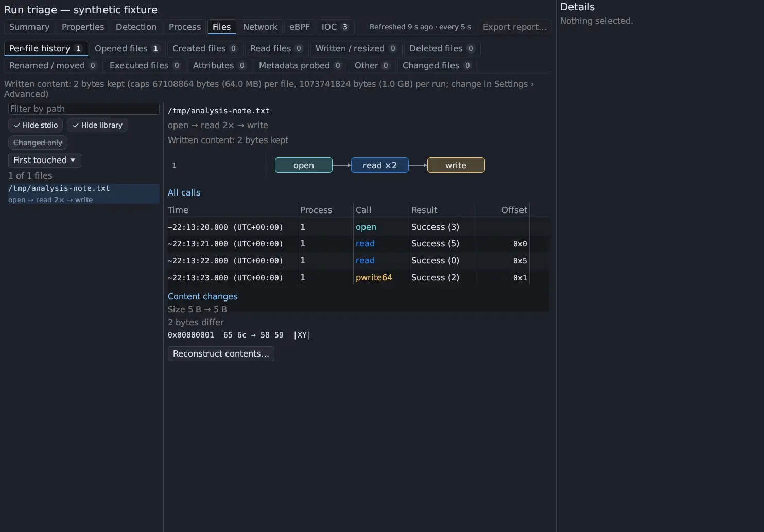
Task: Select the read call at 22:13:22
Action: tap(358, 261)
